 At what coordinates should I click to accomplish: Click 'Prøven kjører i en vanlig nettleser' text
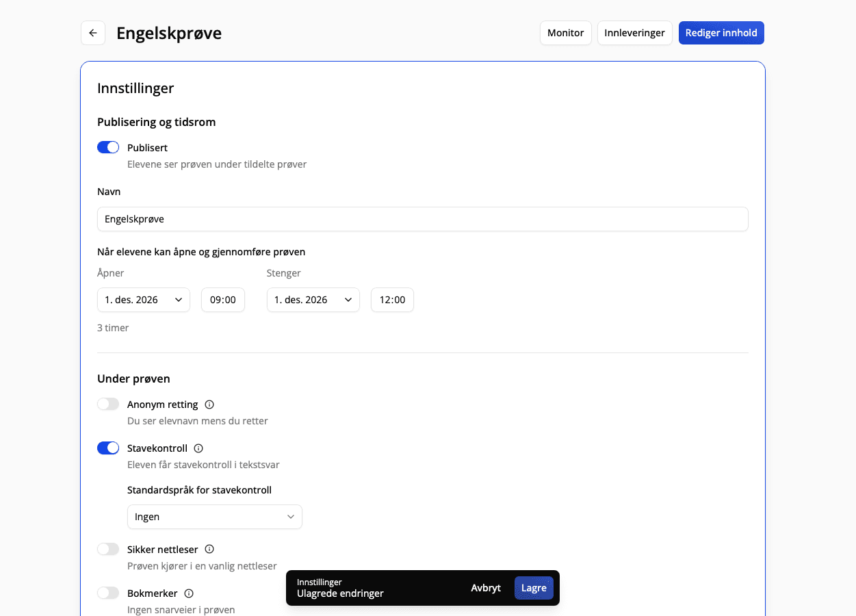(202, 566)
